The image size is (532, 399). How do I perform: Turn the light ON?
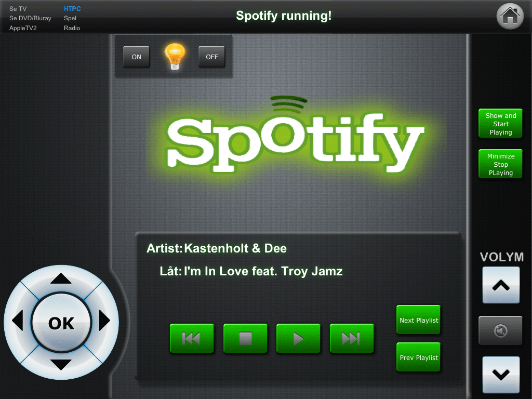click(x=137, y=57)
